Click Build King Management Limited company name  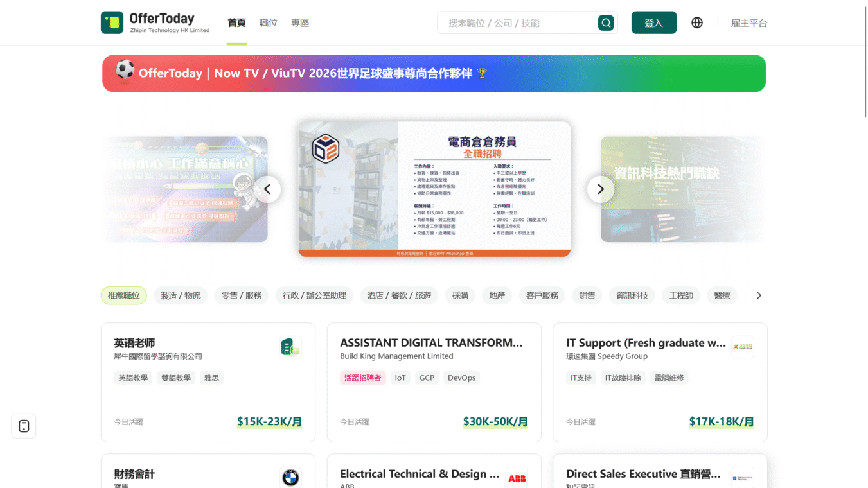(396, 356)
